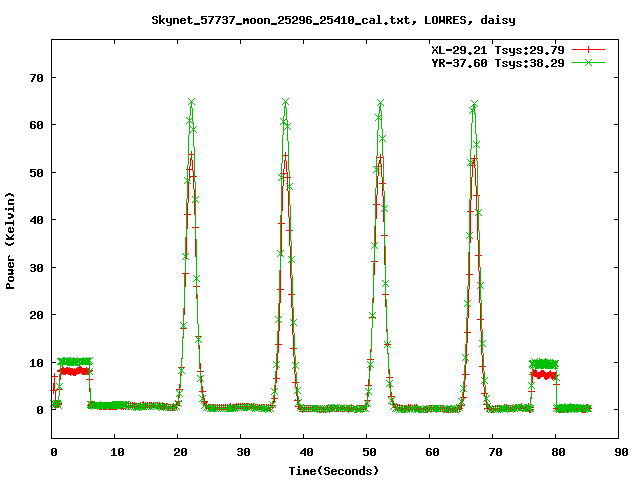The image size is (640, 480).
Task: Click the y-axis tick label 20
Action: pyautogui.click(x=37, y=315)
